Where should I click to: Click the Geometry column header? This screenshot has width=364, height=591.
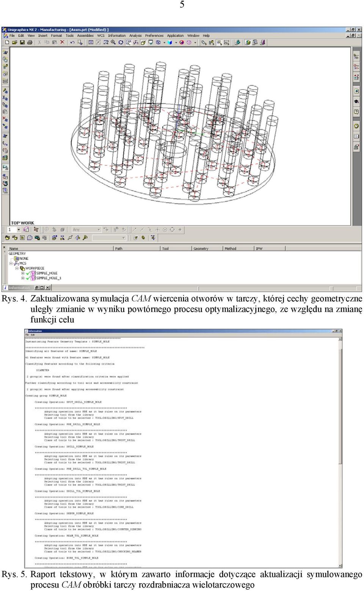(207, 249)
